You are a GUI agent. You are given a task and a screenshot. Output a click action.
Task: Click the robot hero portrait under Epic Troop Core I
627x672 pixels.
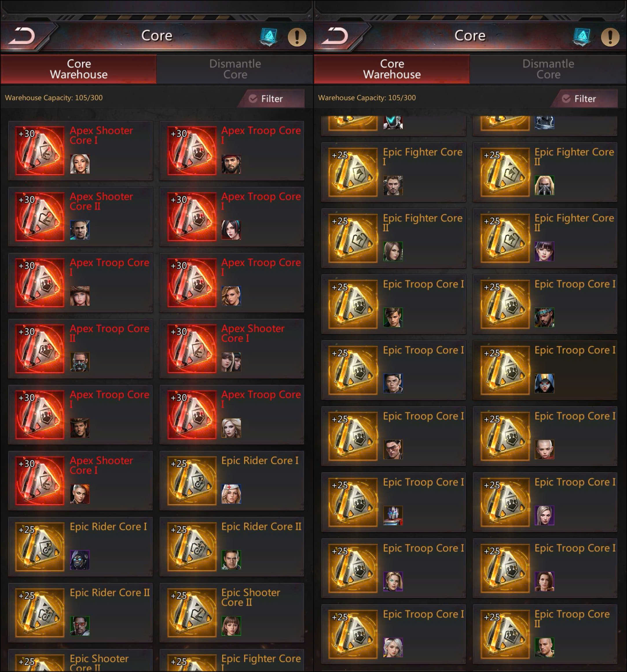(393, 515)
